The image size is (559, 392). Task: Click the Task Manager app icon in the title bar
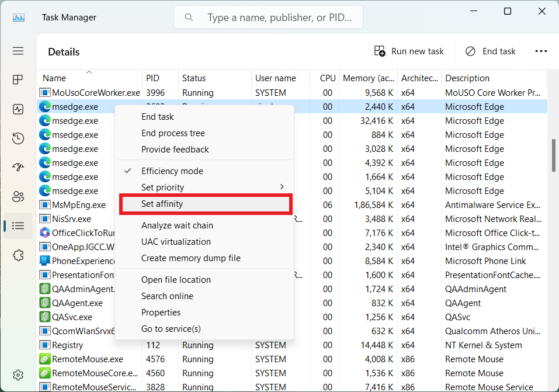click(19, 18)
